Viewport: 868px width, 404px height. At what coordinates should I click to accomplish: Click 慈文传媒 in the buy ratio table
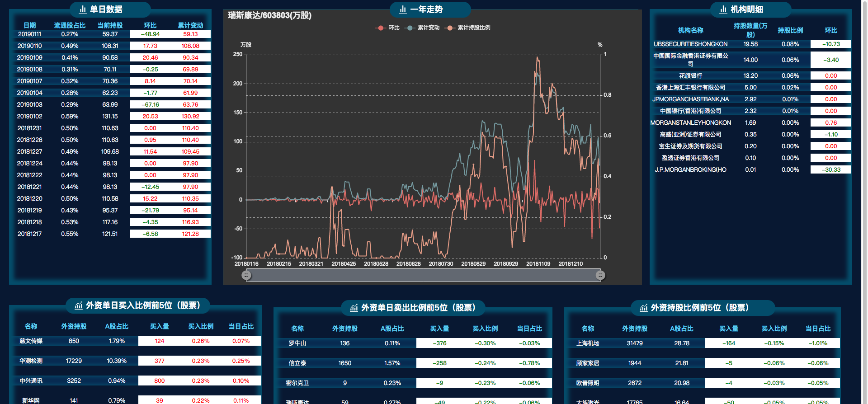(31, 341)
